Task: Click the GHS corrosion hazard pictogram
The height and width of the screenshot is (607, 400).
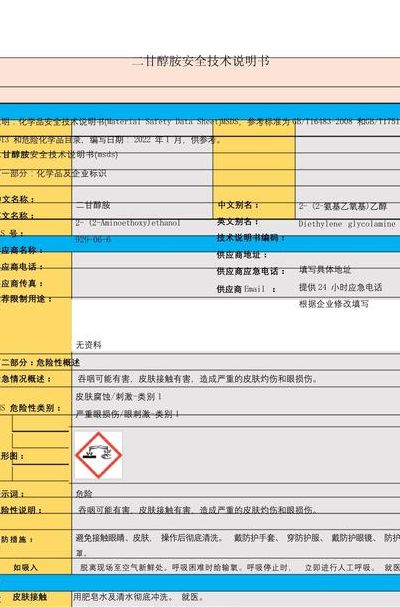Action: (x=98, y=455)
